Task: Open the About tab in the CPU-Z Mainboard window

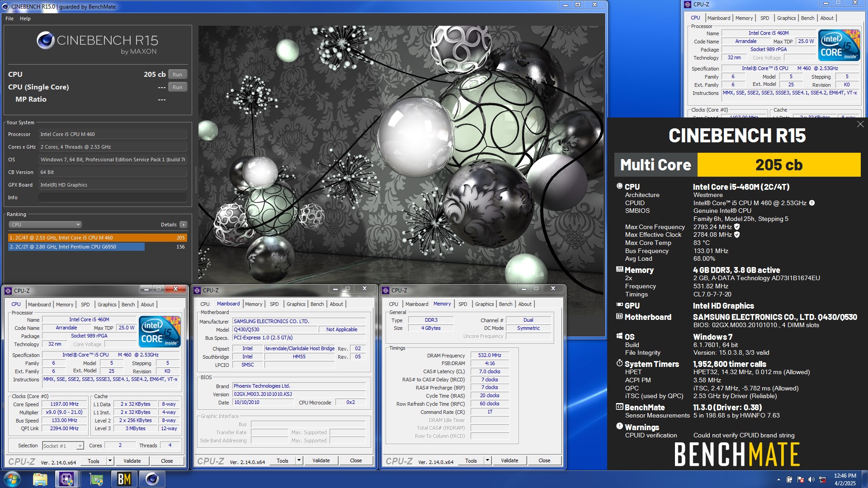Action: (x=336, y=304)
